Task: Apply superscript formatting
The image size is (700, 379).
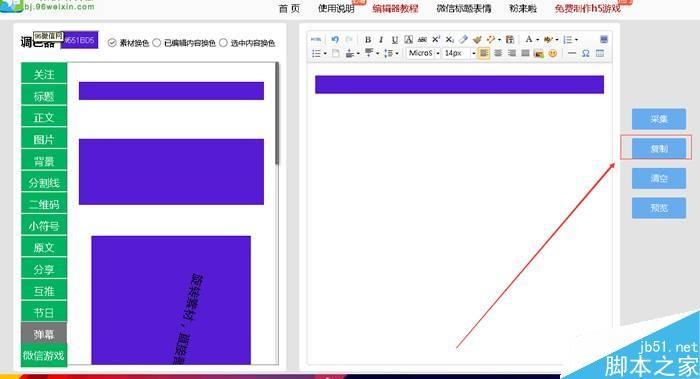Action: tap(436, 39)
